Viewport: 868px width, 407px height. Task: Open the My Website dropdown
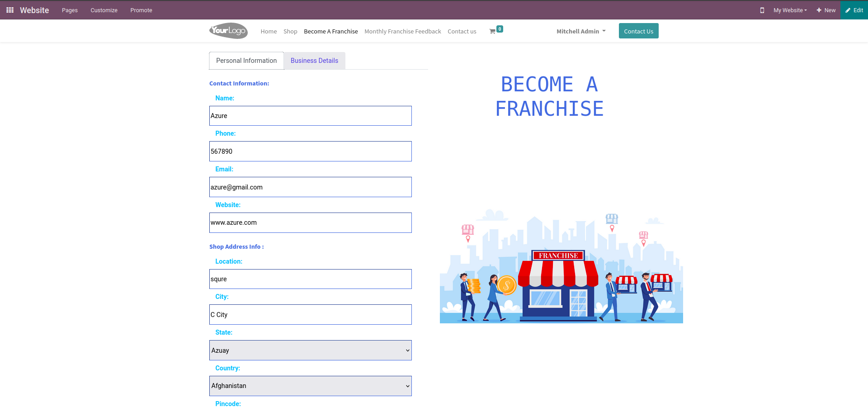tap(790, 10)
